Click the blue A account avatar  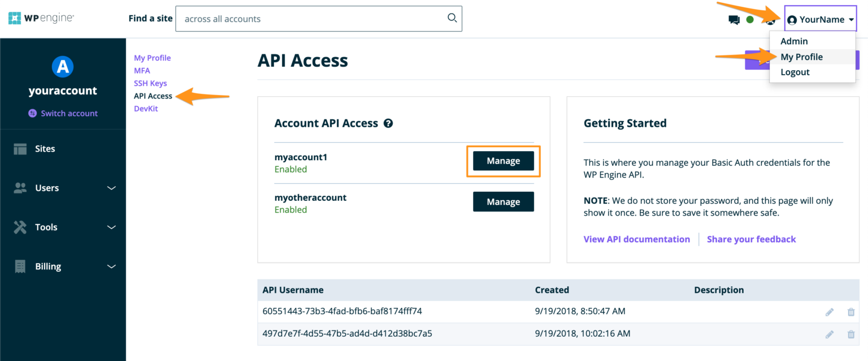[x=63, y=67]
